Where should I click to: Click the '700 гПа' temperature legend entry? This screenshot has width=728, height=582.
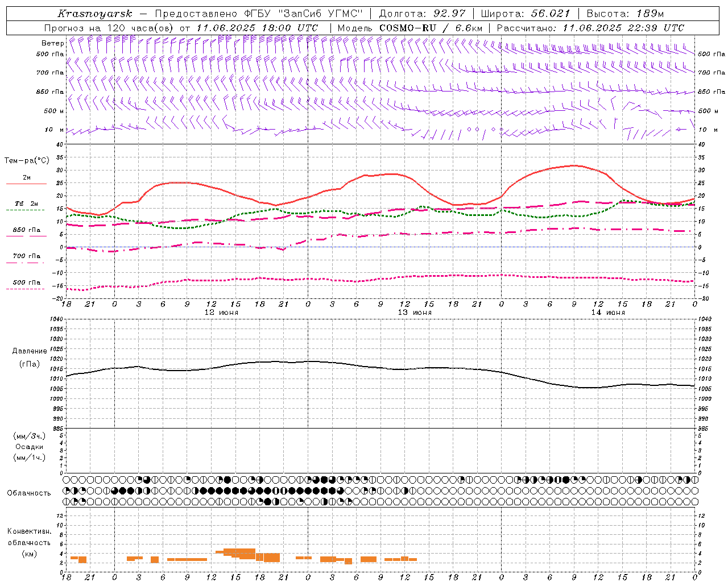click(27, 256)
